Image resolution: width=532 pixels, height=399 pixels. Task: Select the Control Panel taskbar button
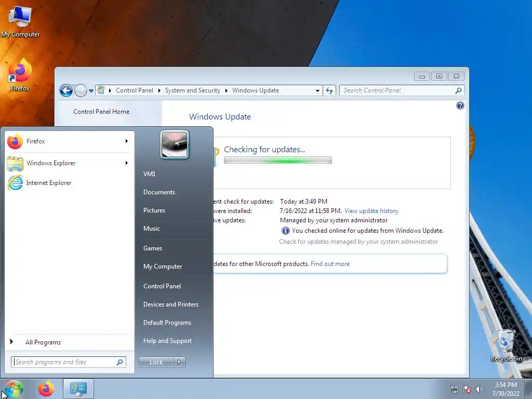click(78, 389)
